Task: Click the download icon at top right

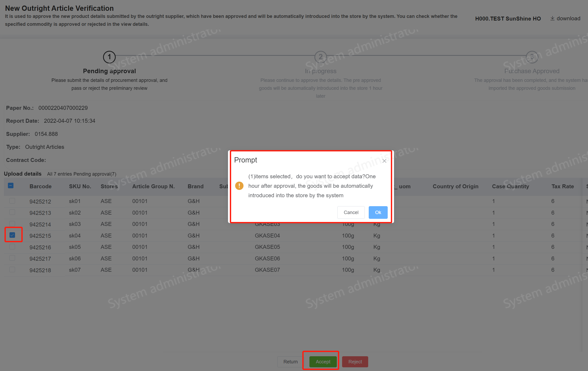Action: pyautogui.click(x=552, y=18)
